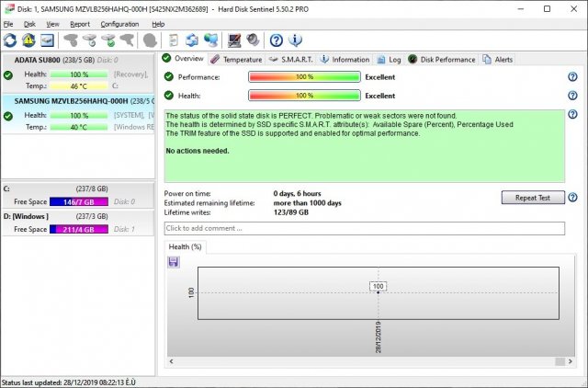This screenshot has width=588, height=388.
Task: Click the speaker sound toolbar icon
Action: coord(252,40)
